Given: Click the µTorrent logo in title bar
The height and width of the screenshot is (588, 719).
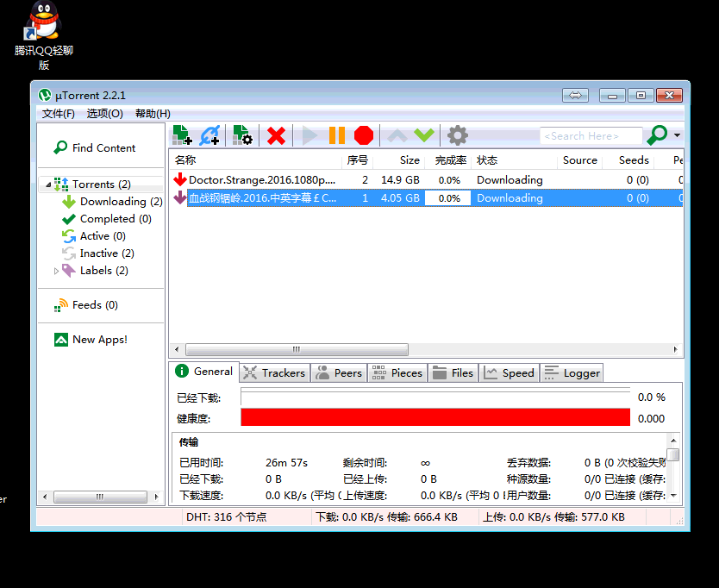Looking at the screenshot, I should pos(45,96).
